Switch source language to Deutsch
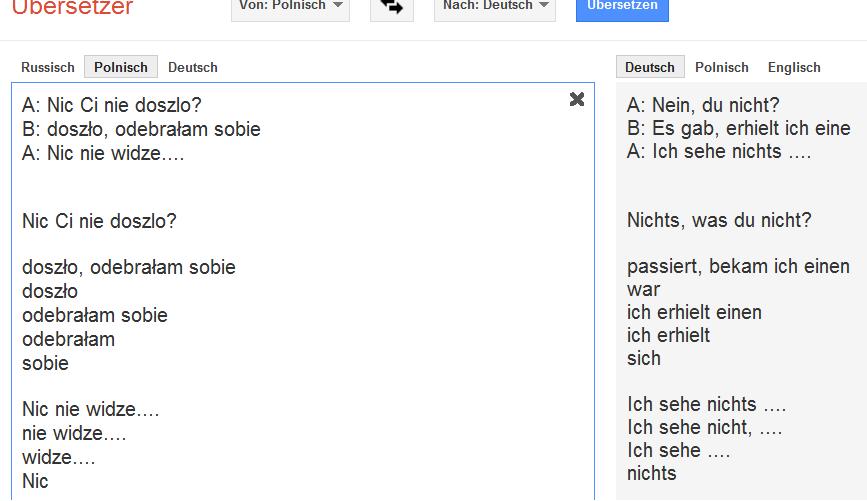The width and height of the screenshot is (867, 501). point(193,67)
